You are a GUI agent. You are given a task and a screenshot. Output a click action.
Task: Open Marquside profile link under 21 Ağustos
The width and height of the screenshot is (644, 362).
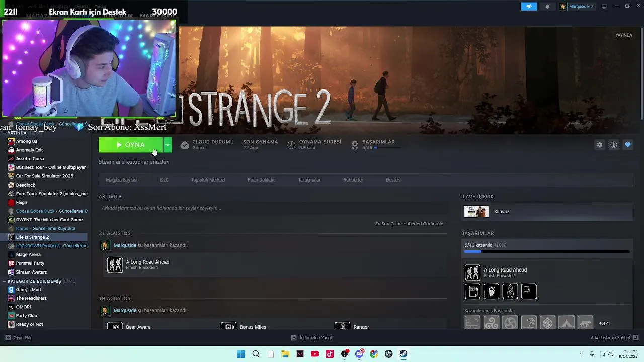tap(125, 245)
